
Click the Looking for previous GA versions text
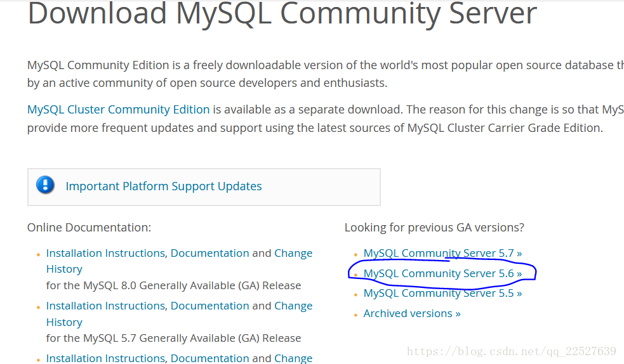(x=434, y=227)
